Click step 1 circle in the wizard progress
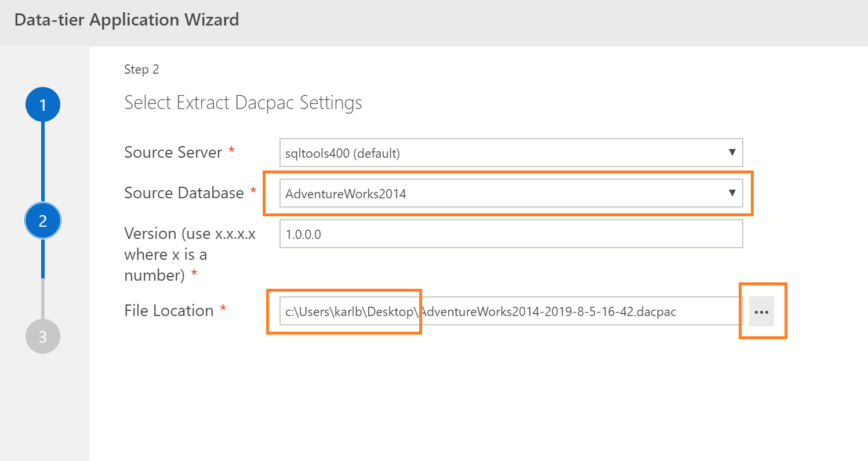The width and height of the screenshot is (868, 461). click(42, 104)
